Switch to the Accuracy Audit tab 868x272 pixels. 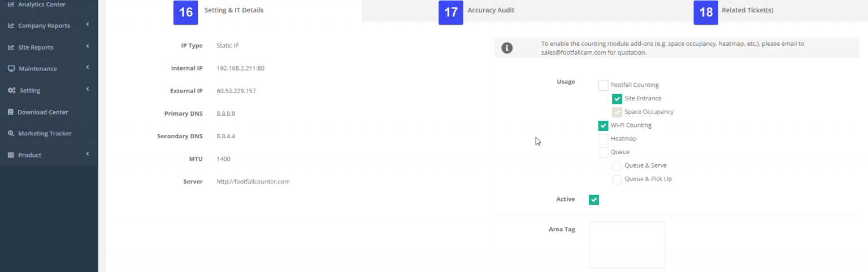[x=491, y=10]
